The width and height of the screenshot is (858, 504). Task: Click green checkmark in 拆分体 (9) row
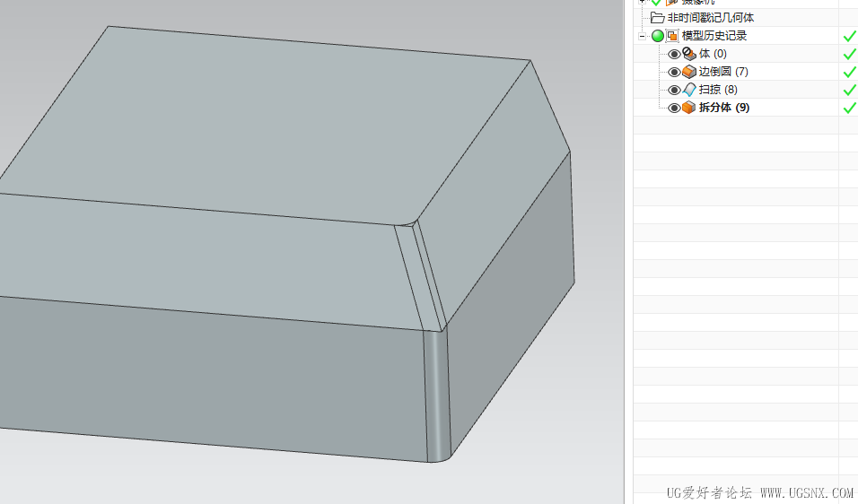click(x=849, y=109)
